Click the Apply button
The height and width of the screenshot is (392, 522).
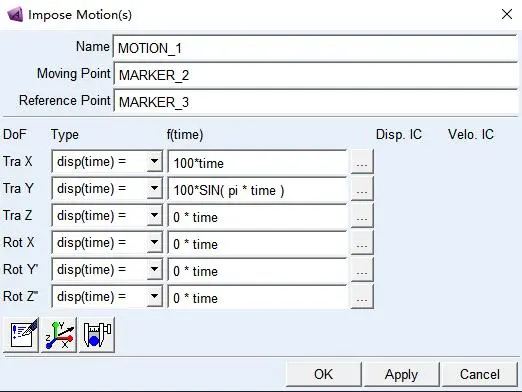(x=401, y=374)
